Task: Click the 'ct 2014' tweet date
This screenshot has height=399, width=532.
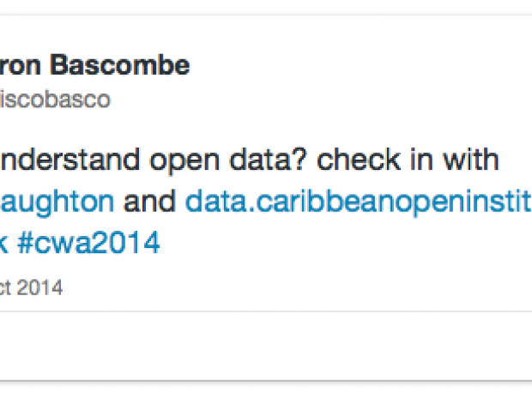Action: pos(32,288)
